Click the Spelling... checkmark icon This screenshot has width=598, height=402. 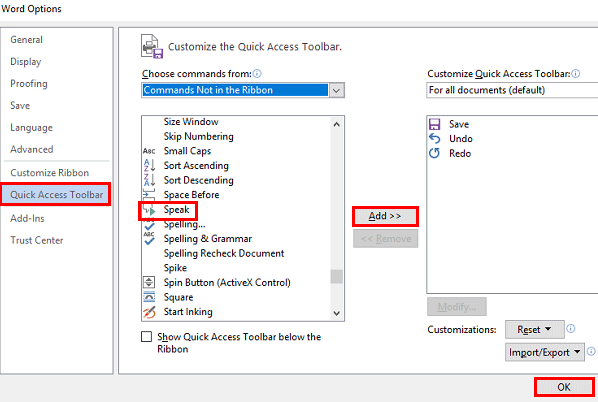tap(149, 225)
